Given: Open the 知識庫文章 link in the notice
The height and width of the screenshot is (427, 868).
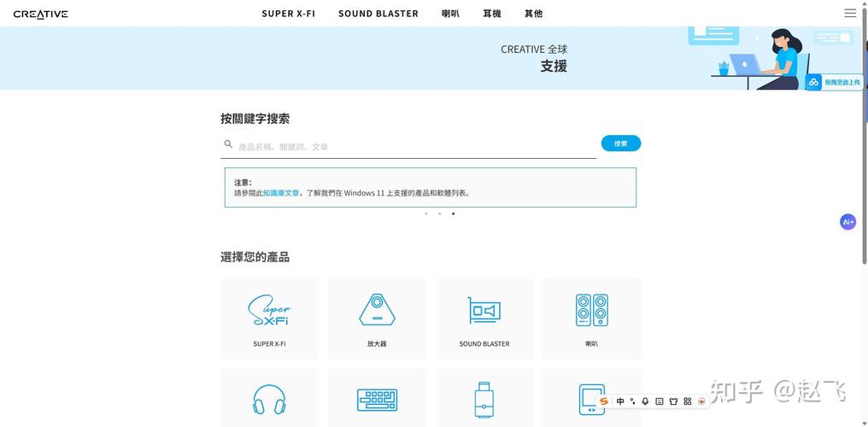Looking at the screenshot, I should tap(281, 193).
